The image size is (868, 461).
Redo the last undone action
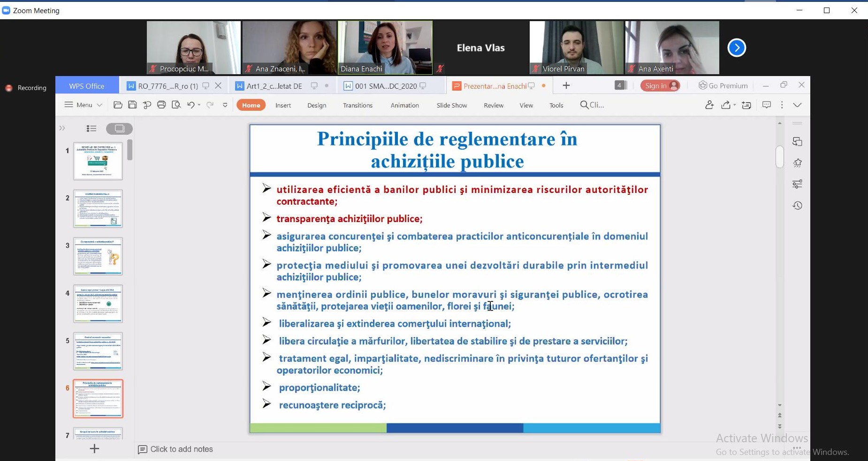point(210,105)
